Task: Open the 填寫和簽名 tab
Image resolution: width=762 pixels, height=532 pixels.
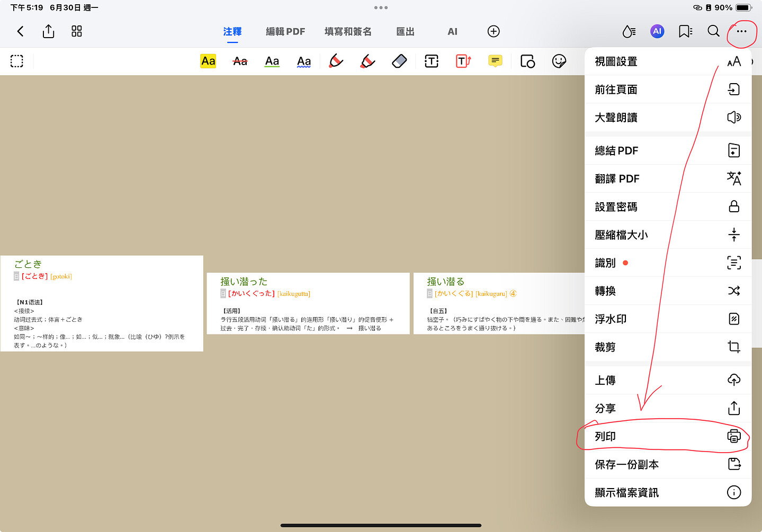Action: tap(348, 32)
